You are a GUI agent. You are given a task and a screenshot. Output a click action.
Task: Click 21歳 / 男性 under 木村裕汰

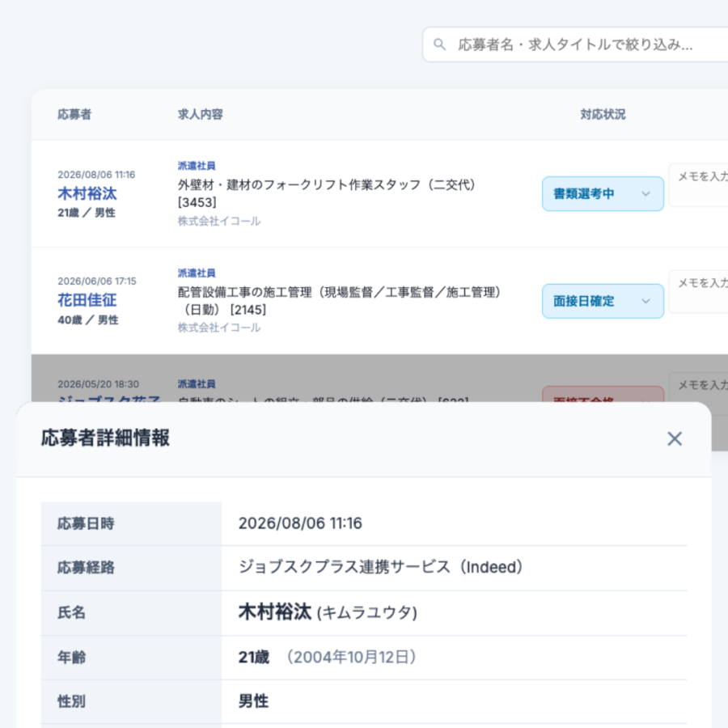click(x=87, y=213)
